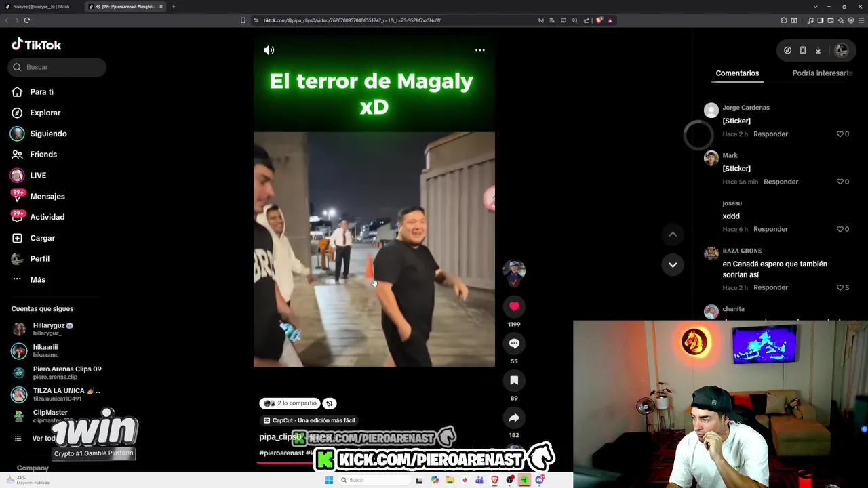Reload the page with the refresh icon
The width and height of the screenshot is (868, 488).
(27, 20)
